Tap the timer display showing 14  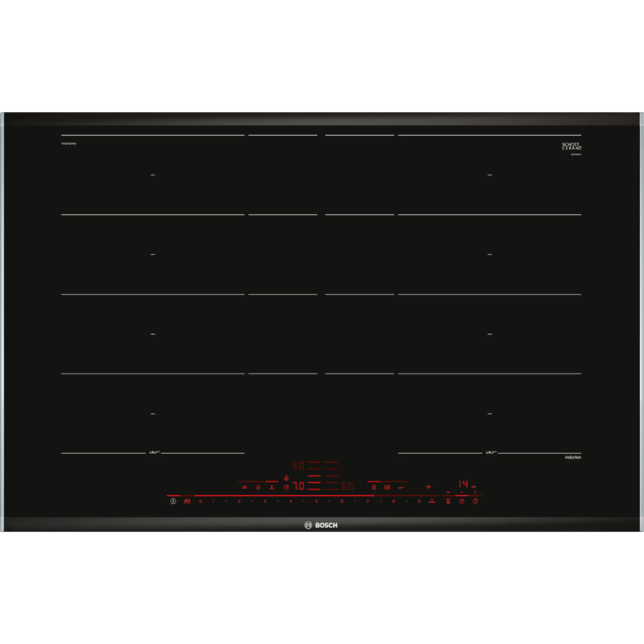tap(462, 485)
